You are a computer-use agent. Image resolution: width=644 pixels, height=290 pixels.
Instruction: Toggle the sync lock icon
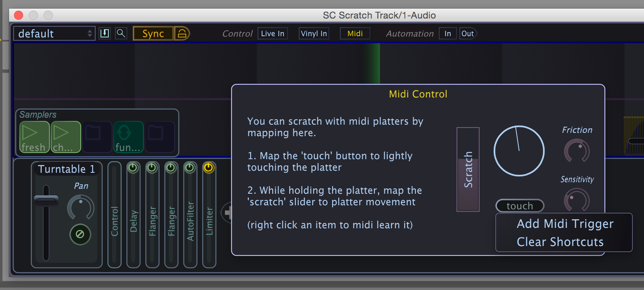tap(182, 34)
